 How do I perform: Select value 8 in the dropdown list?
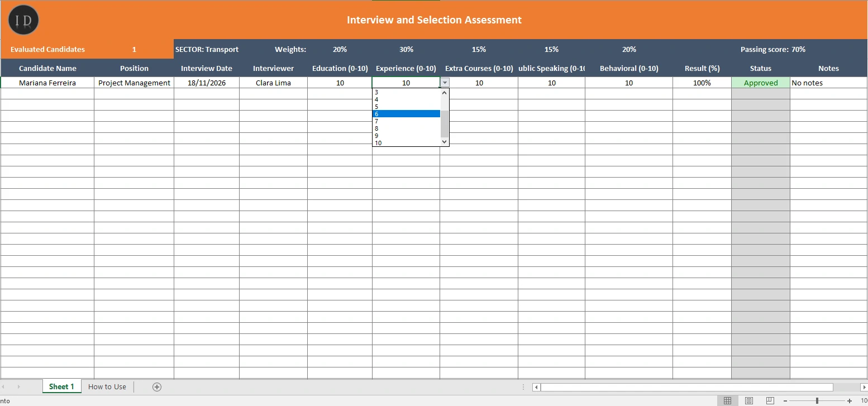coord(406,128)
